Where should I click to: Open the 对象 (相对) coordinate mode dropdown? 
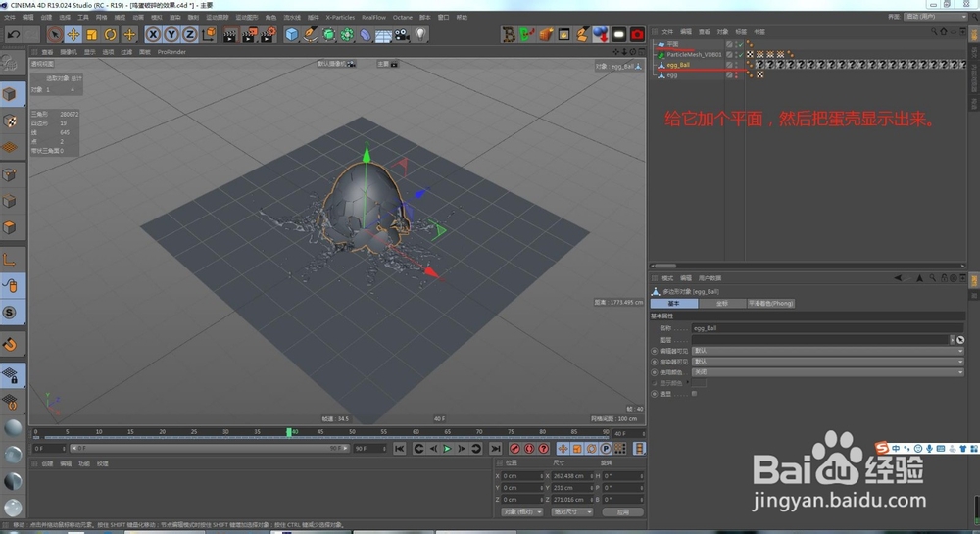point(522,512)
